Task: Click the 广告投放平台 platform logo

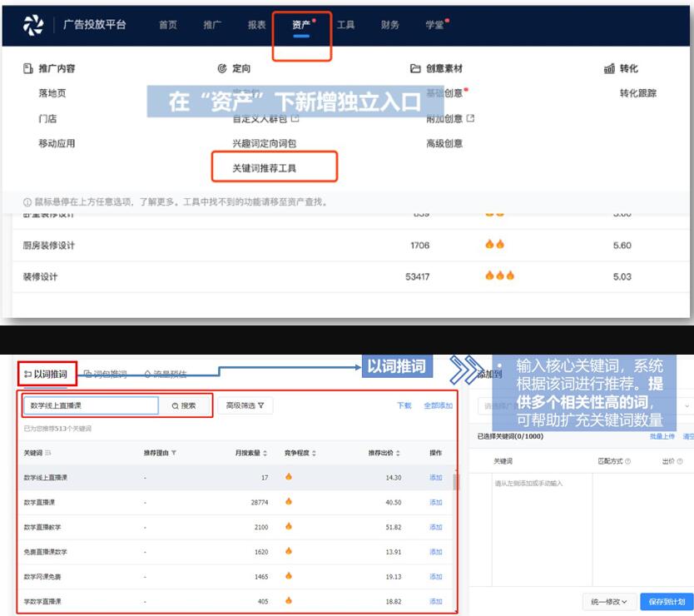Action: pyautogui.click(x=33, y=25)
